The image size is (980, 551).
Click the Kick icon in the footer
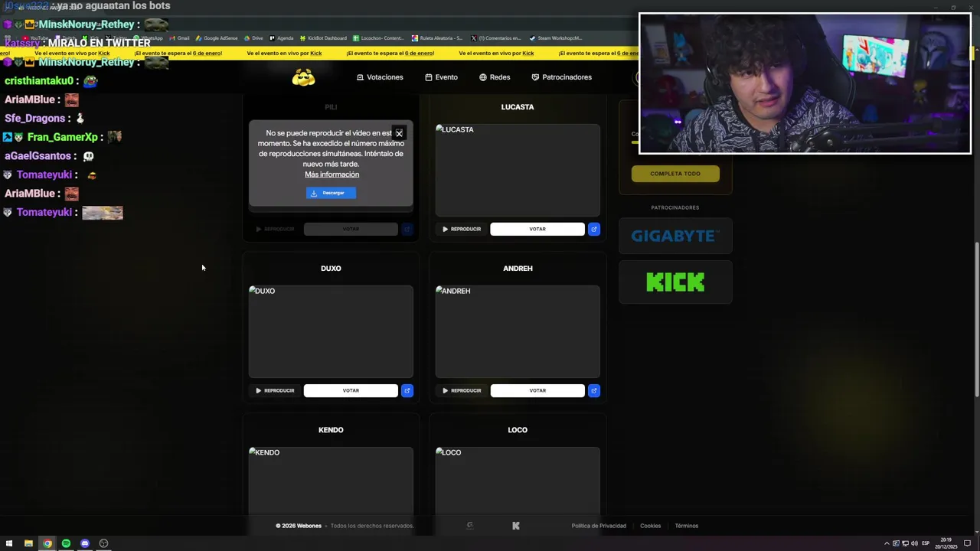tap(515, 526)
